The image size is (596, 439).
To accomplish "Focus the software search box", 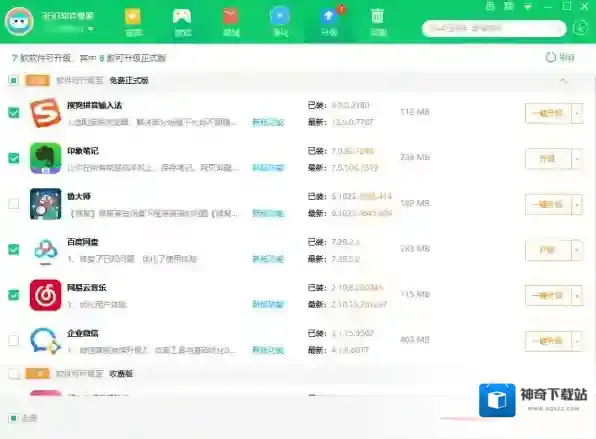I will click(494, 29).
